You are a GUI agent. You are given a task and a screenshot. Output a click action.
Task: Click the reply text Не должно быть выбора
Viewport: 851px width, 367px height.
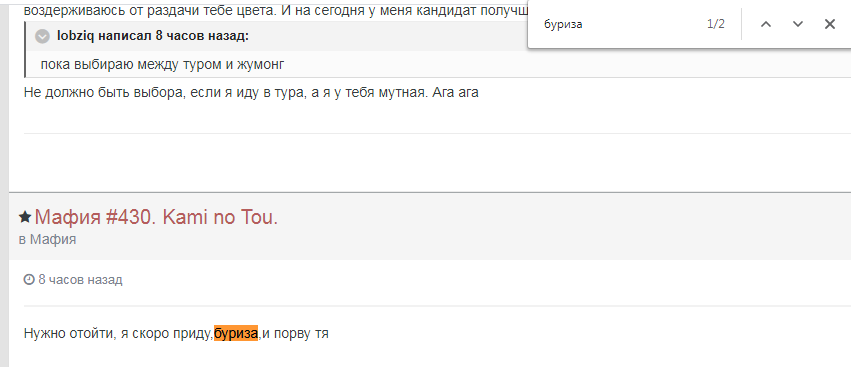pos(251,92)
